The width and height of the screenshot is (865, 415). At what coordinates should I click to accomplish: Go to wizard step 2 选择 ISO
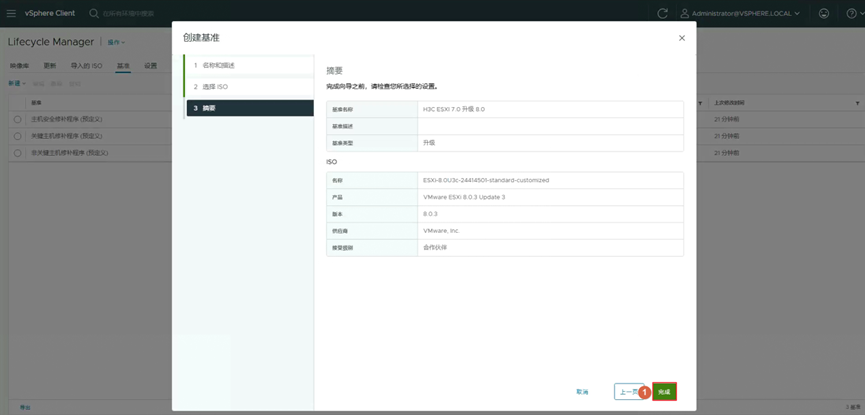249,87
